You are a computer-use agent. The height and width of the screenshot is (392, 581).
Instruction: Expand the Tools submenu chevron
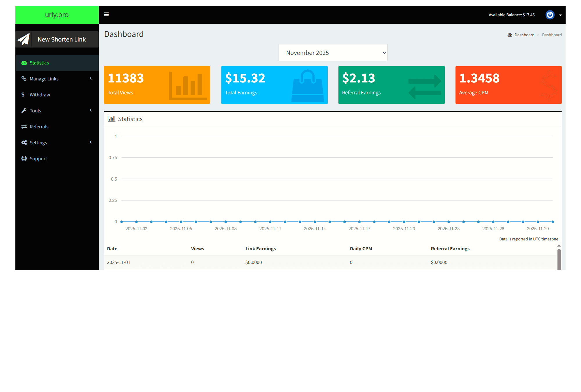coord(90,110)
